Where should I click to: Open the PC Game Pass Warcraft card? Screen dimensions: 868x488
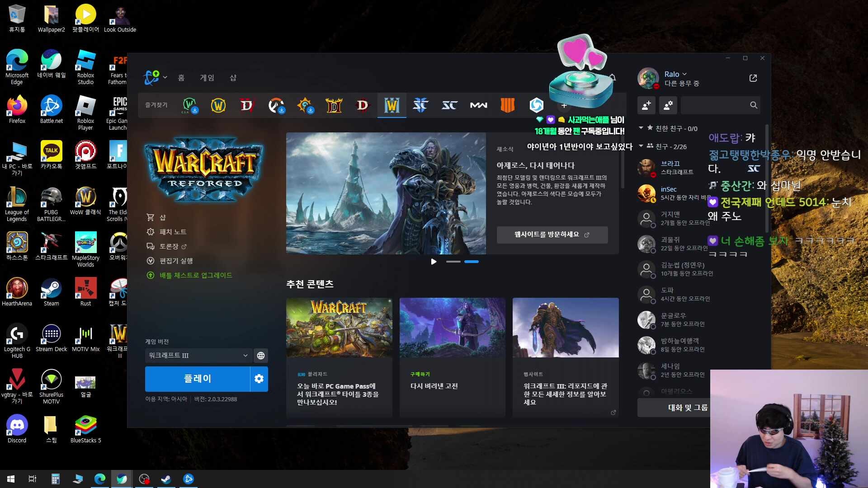tap(339, 357)
